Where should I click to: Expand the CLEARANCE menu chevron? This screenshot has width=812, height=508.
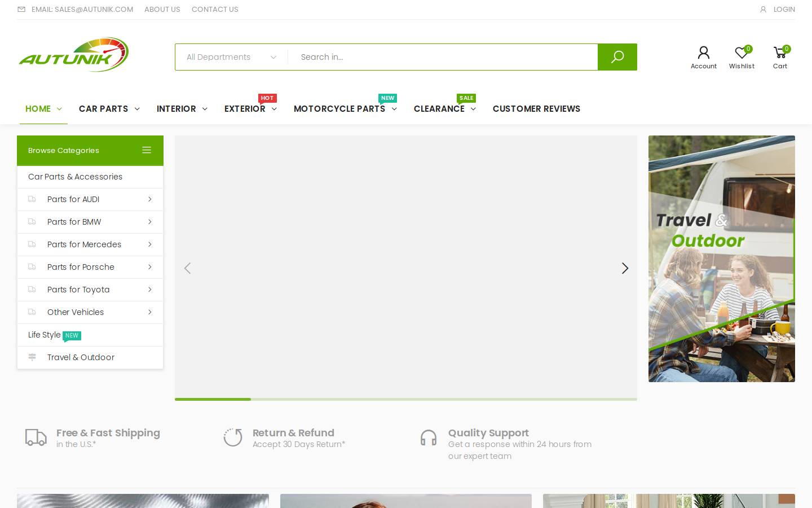[473, 109]
